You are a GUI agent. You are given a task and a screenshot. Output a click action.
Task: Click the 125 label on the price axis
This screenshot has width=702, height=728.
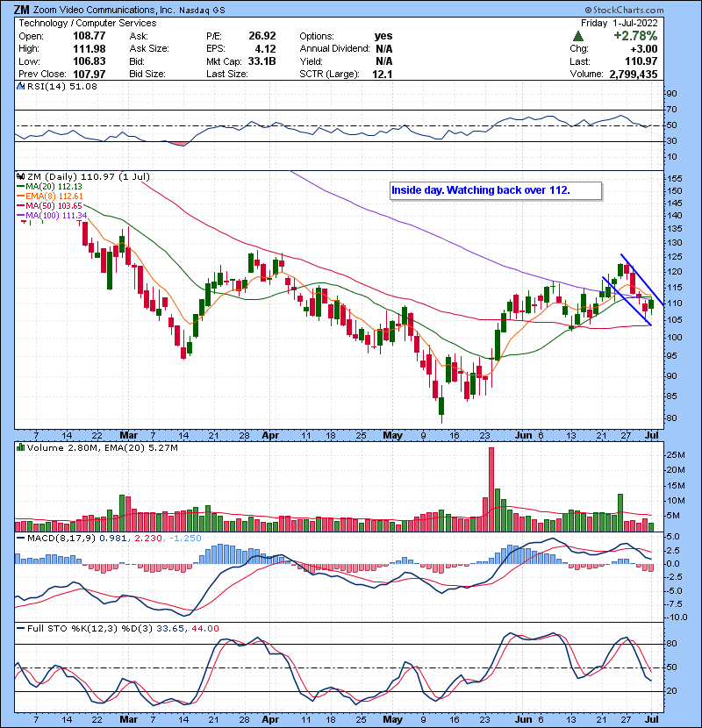675,257
